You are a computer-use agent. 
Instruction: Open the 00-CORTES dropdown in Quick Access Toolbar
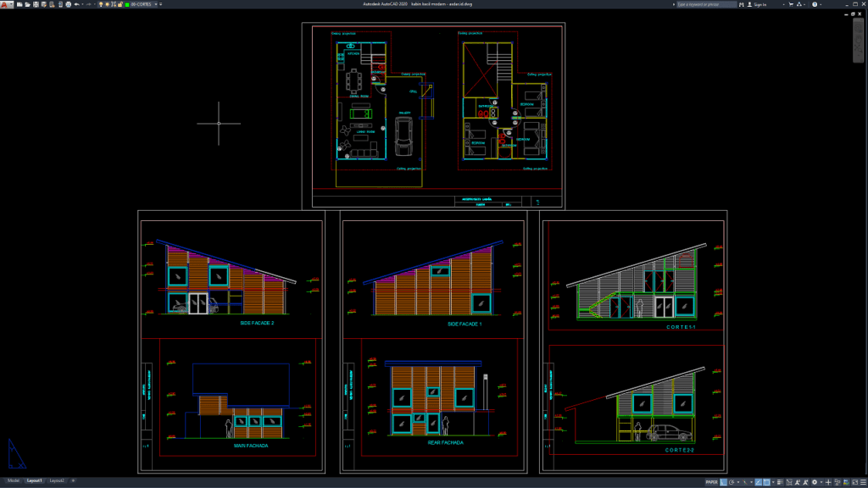pos(156,5)
